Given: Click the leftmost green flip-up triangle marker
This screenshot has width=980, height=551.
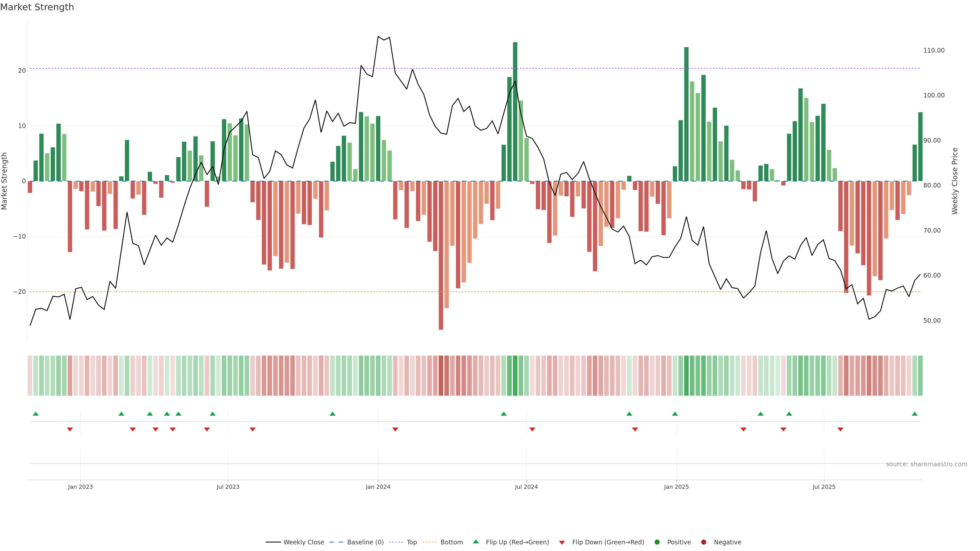Looking at the screenshot, I should tap(36, 414).
